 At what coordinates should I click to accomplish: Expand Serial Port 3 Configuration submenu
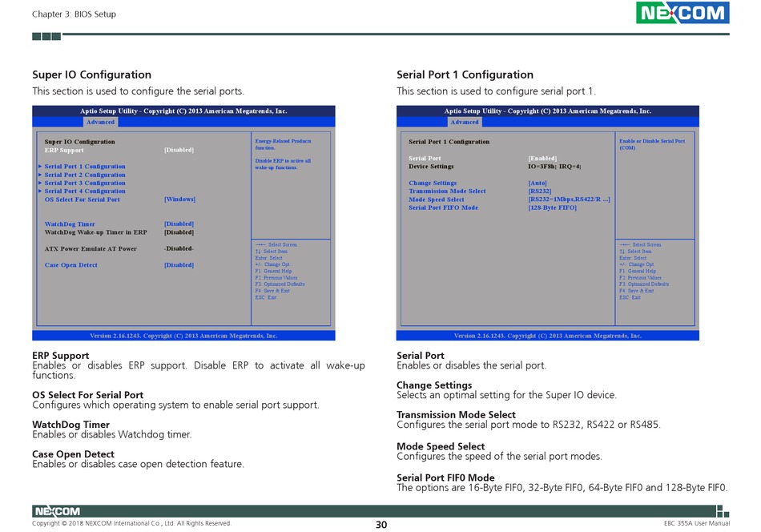pyautogui.click(x=85, y=183)
